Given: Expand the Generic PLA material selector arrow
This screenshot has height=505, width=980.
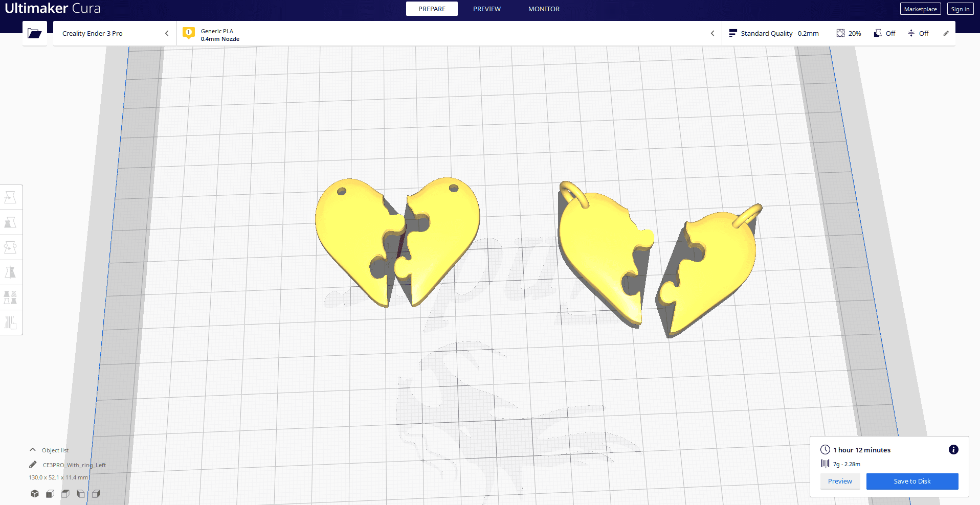Looking at the screenshot, I should pos(712,33).
